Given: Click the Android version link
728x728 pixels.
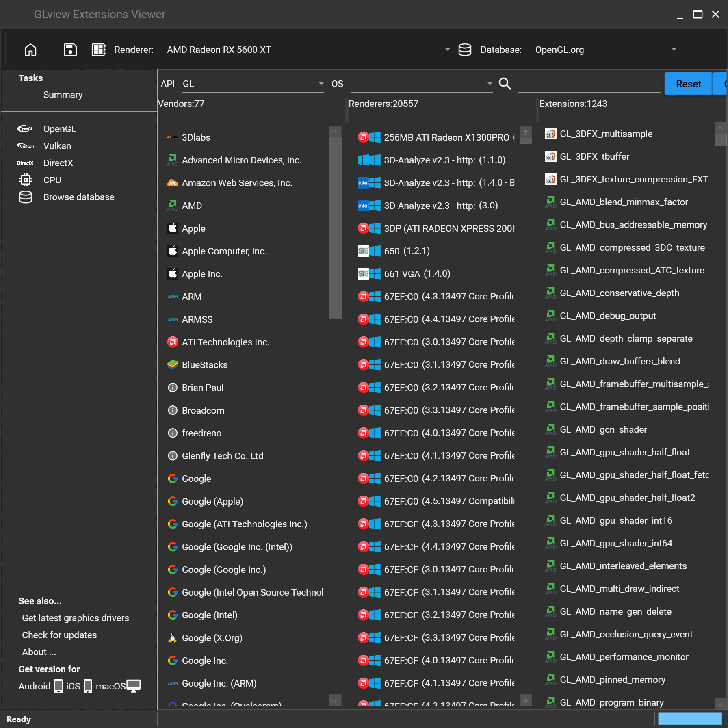Looking at the screenshot, I should point(35,686).
